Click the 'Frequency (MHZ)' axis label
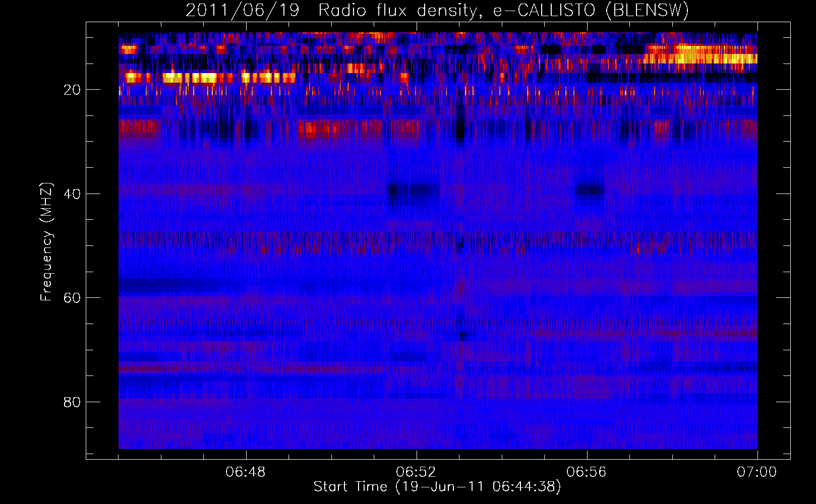Viewport: 816px width, 504px height. click(46, 242)
